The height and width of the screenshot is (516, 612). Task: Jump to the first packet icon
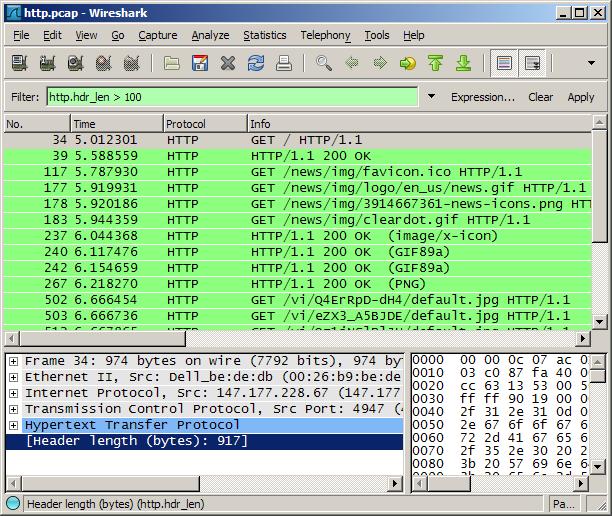coord(436,63)
